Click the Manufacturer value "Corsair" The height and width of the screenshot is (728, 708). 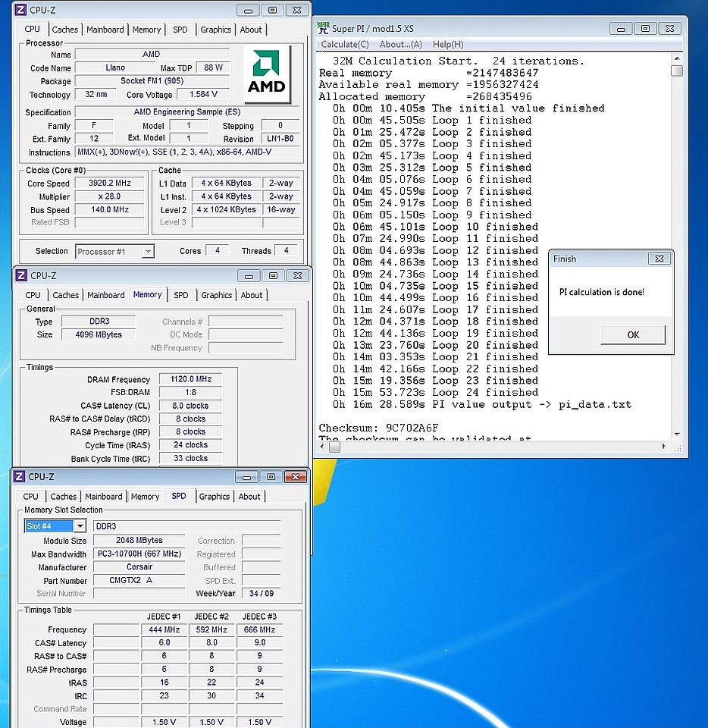pyautogui.click(x=139, y=567)
